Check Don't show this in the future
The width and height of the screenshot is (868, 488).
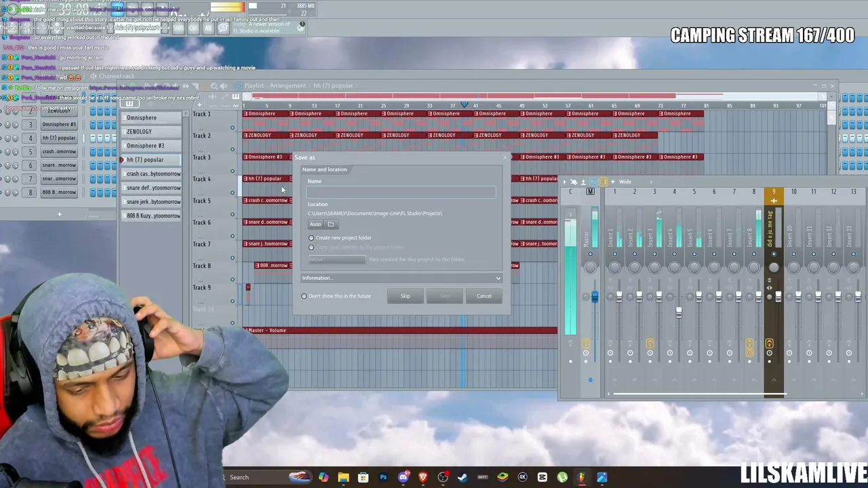[x=304, y=296]
